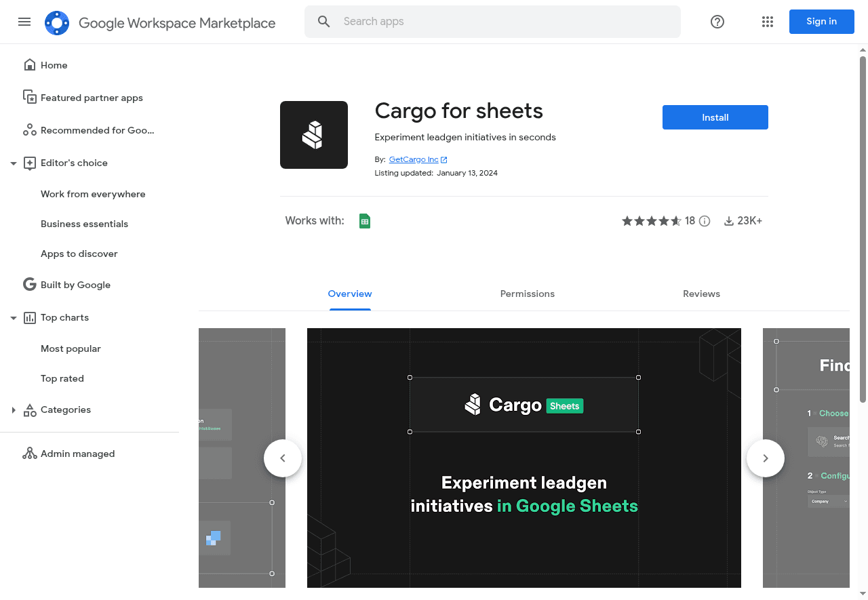Collapse the Top charts section

point(13,317)
